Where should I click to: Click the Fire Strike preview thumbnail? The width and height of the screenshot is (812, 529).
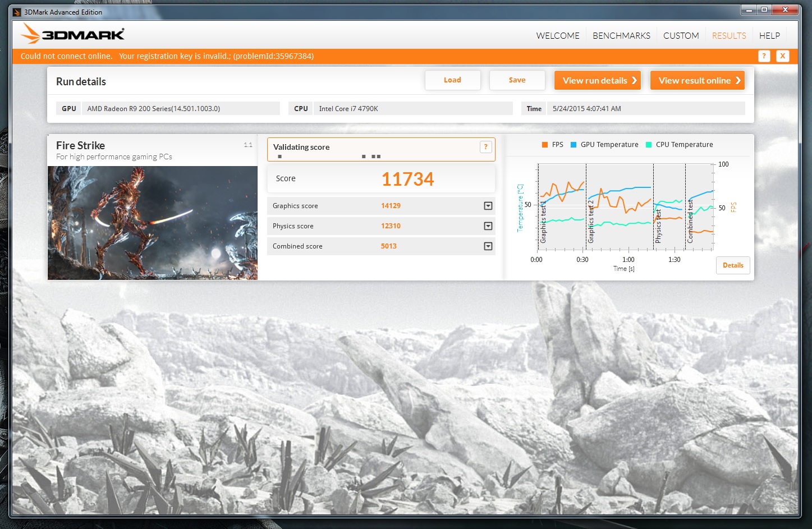point(152,223)
